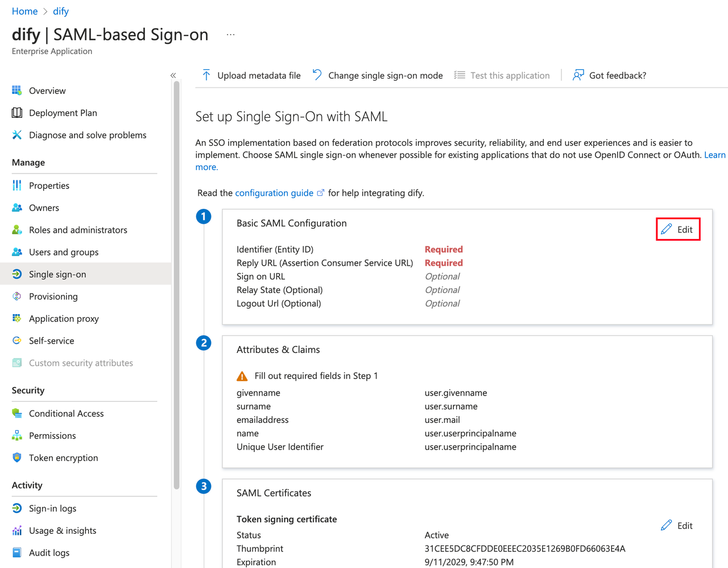728x568 pixels.
Task: Click the undo arrow icon for sign-on mode
Action: (317, 75)
